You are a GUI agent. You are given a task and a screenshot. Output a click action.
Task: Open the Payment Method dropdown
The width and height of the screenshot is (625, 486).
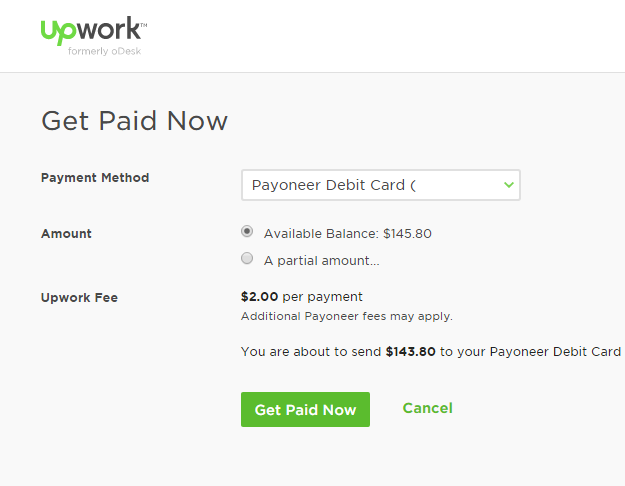pyautogui.click(x=381, y=185)
